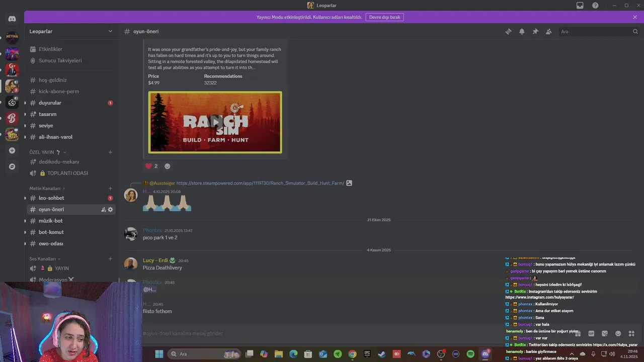Open the MEYDAN server icon
644x362 pixels.
(12, 37)
